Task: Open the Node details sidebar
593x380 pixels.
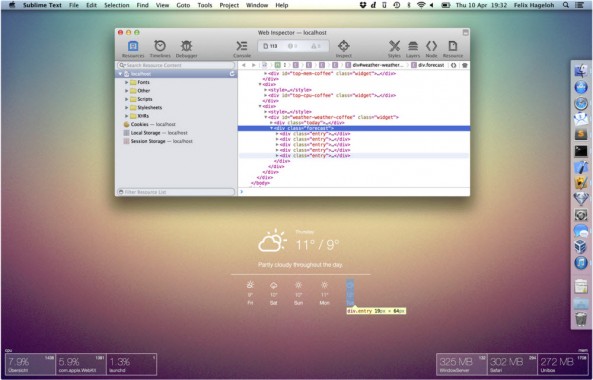Action: tap(432, 46)
